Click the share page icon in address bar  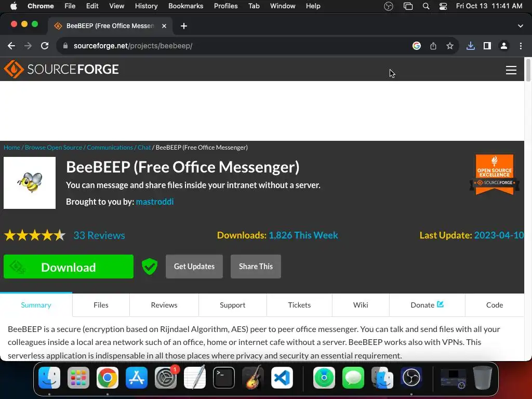pos(433,46)
